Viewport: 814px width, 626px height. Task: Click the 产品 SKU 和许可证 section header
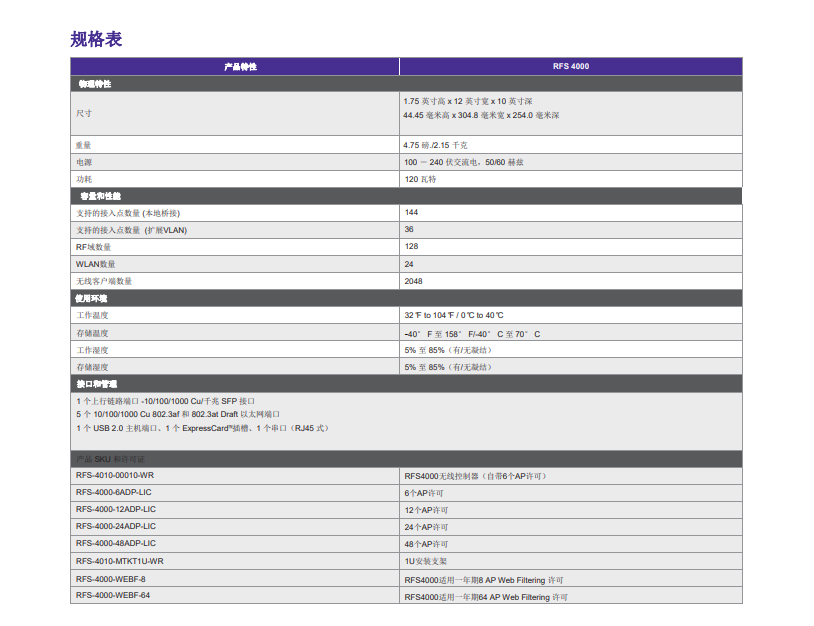[111, 459]
